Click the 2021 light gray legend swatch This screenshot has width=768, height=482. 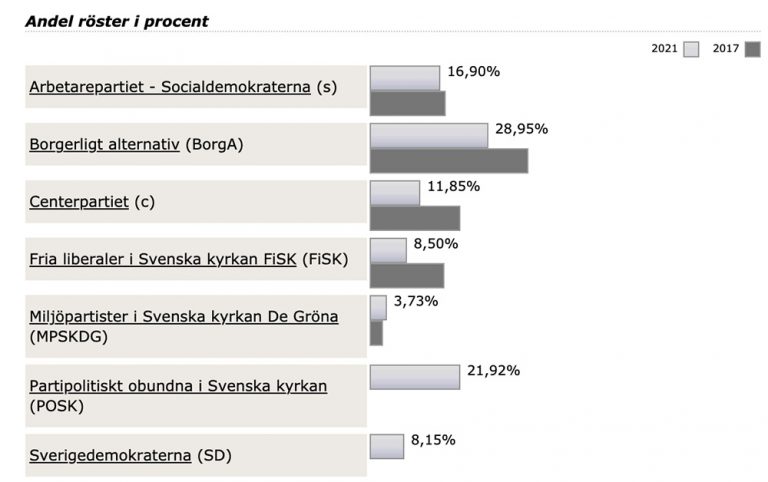pyautogui.click(x=691, y=49)
